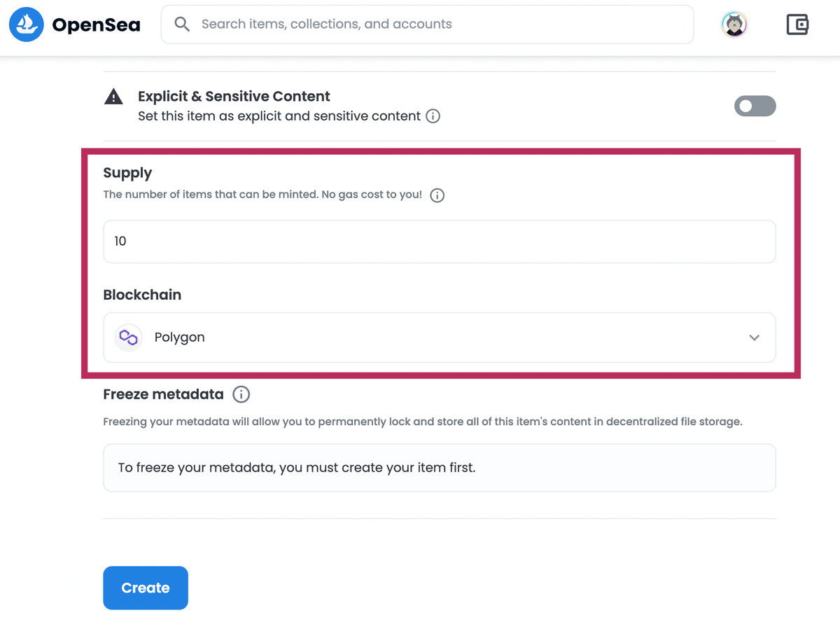The image size is (840, 622).
Task: Show info about explicit and sensitive content
Action: 433,116
